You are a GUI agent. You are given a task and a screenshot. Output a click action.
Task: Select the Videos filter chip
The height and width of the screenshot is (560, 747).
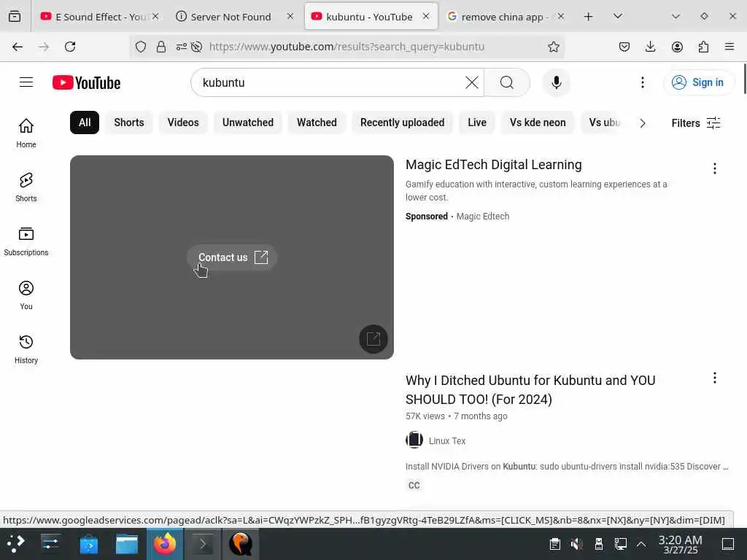(x=183, y=122)
